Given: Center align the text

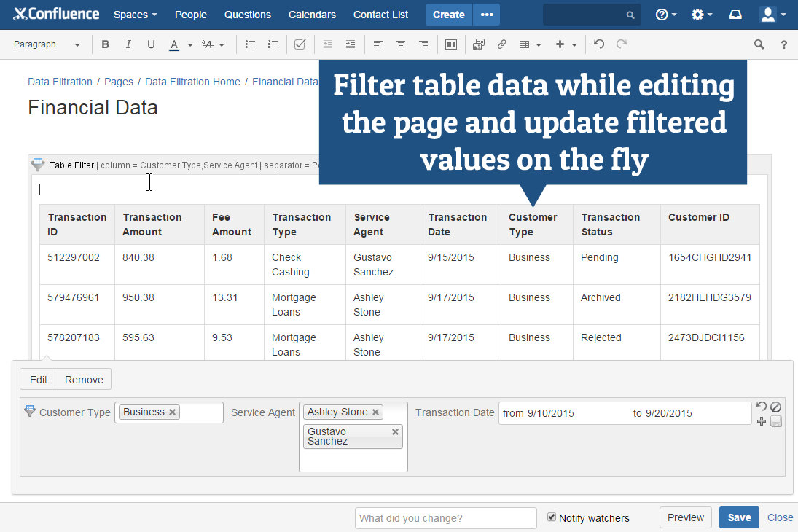Looking at the screenshot, I should tap(400, 44).
